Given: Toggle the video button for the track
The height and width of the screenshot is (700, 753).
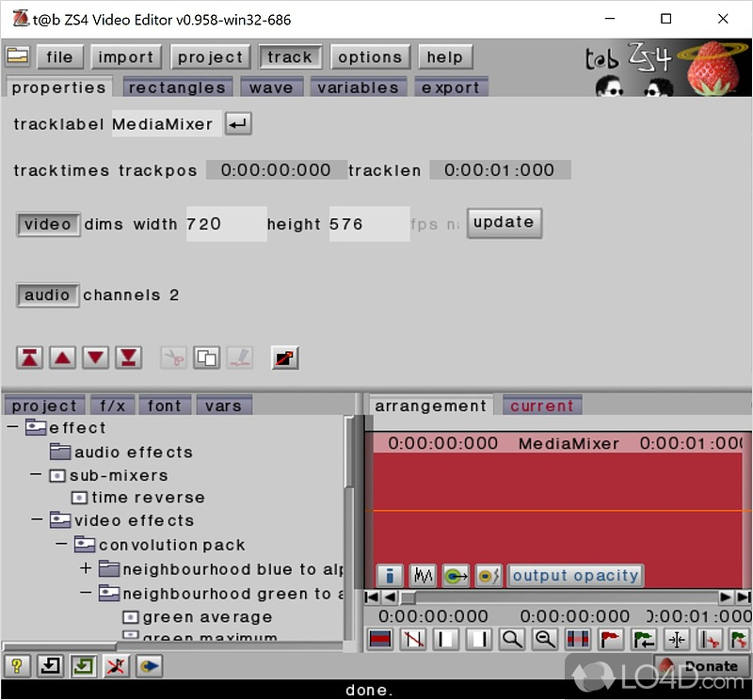Looking at the screenshot, I should click(47, 224).
